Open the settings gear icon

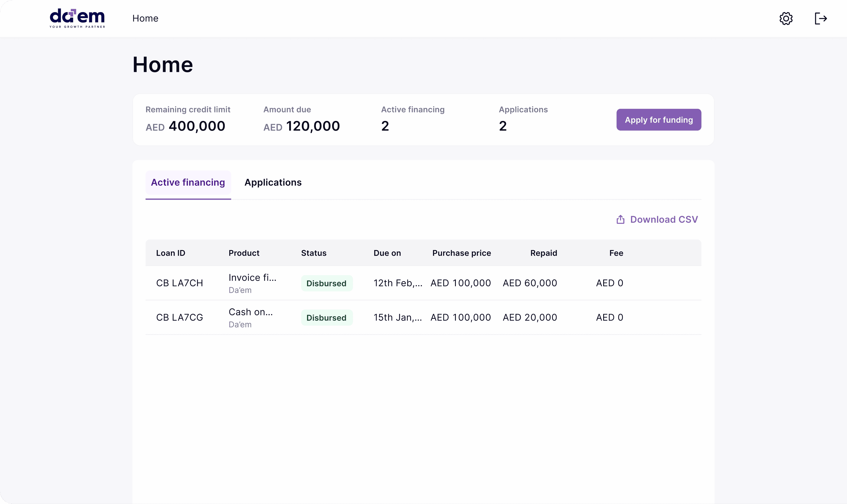click(786, 18)
